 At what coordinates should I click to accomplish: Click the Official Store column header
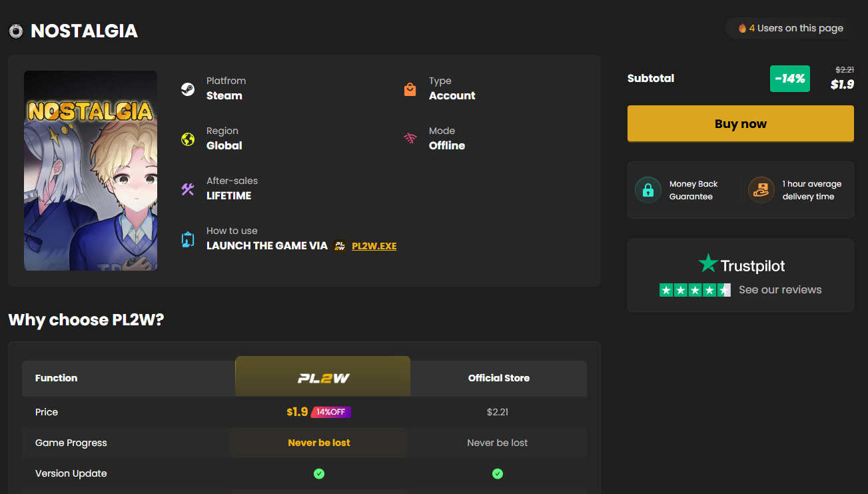(x=499, y=378)
